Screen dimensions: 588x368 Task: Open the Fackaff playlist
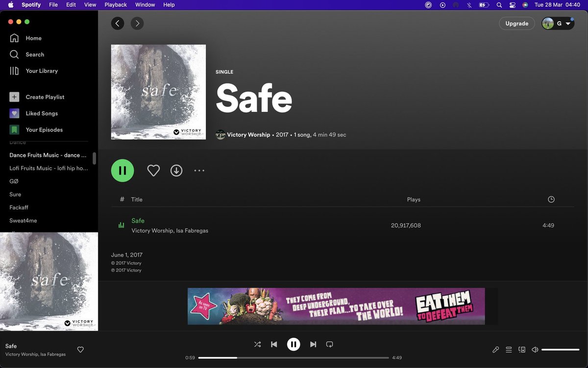pyautogui.click(x=19, y=208)
